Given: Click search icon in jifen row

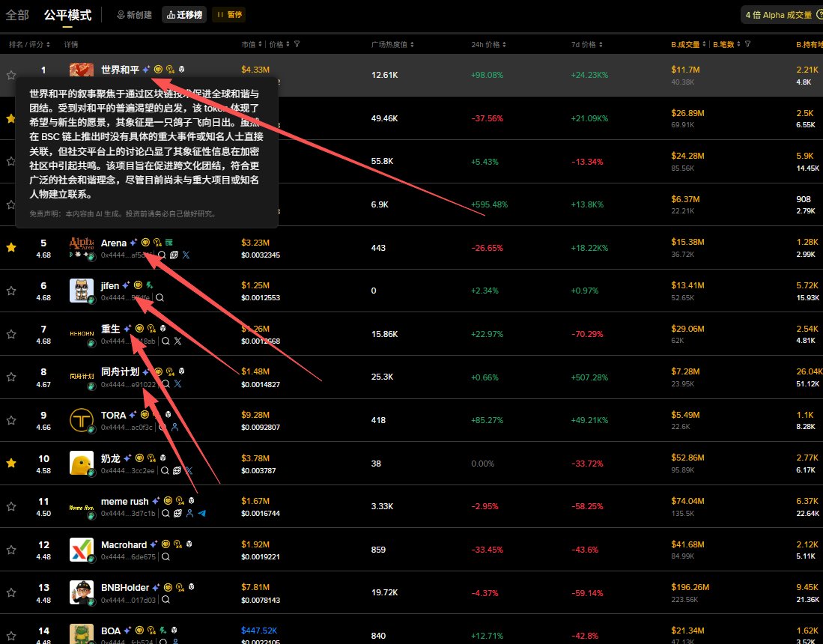Looking at the screenshot, I should pyautogui.click(x=160, y=297).
